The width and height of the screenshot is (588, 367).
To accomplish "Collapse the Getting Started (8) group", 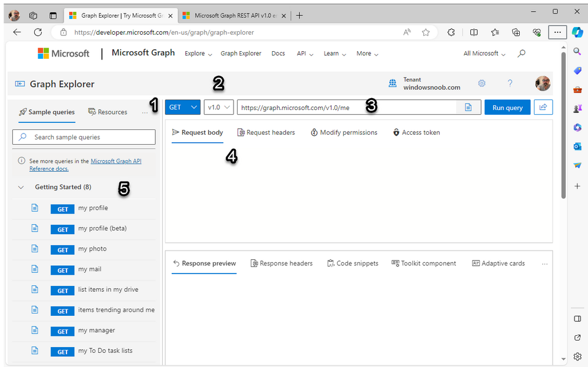I will tap(21, 187).
